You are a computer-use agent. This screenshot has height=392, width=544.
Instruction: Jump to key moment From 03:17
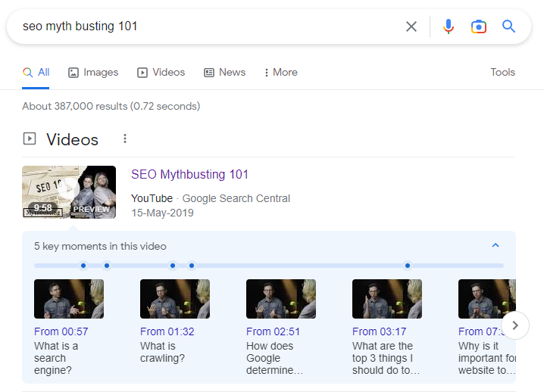pyautogui.click(x=379, y=331)
